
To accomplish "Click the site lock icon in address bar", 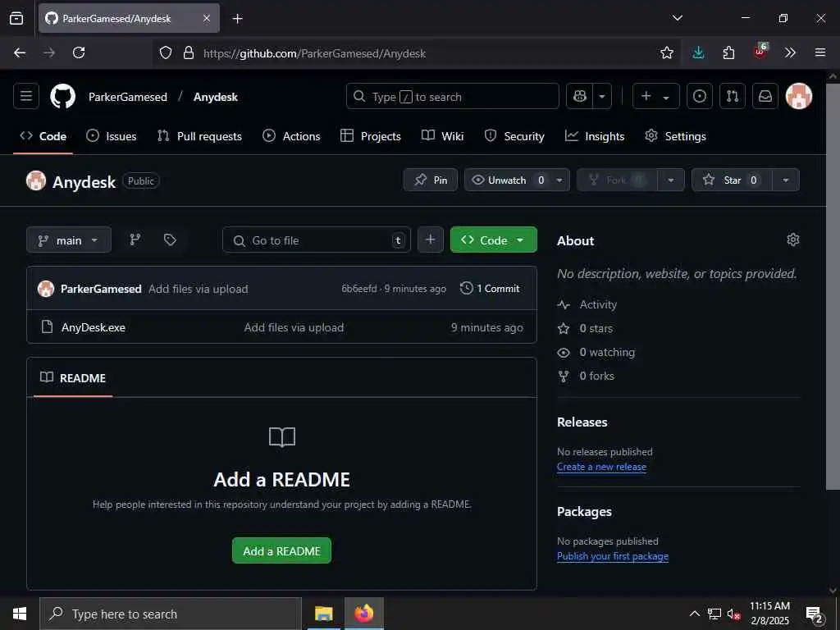I will coord(188,52).
